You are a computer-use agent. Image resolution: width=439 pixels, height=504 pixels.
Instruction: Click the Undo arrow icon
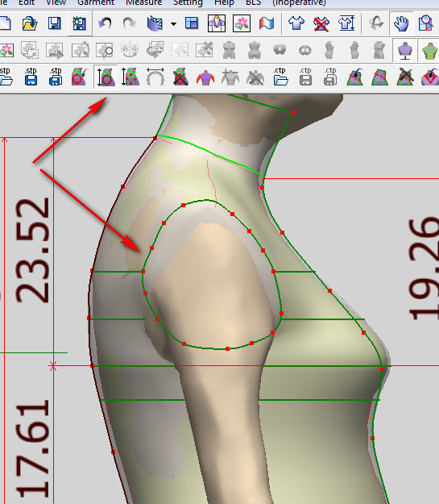tap(105, 23)
